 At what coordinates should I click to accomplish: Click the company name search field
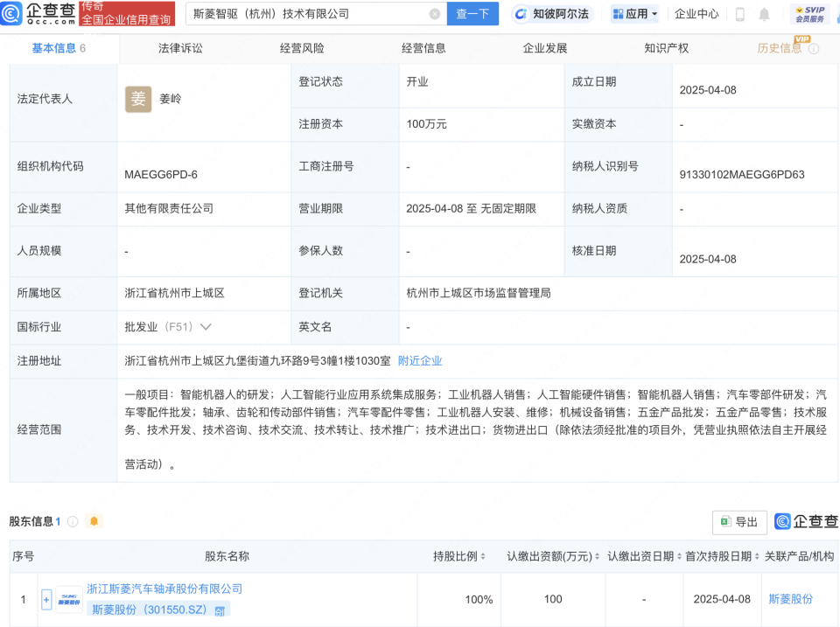pos(306,14)
